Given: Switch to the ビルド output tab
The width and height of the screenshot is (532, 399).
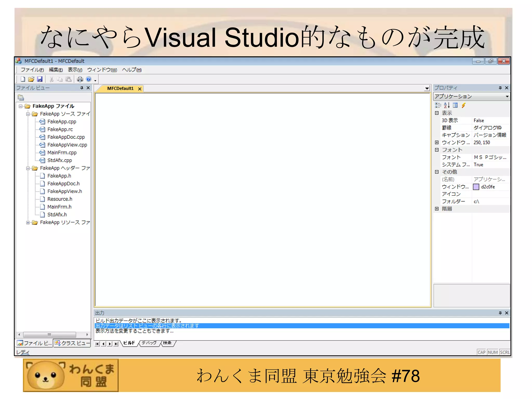Looking at the screenshot, I should 129,343.
